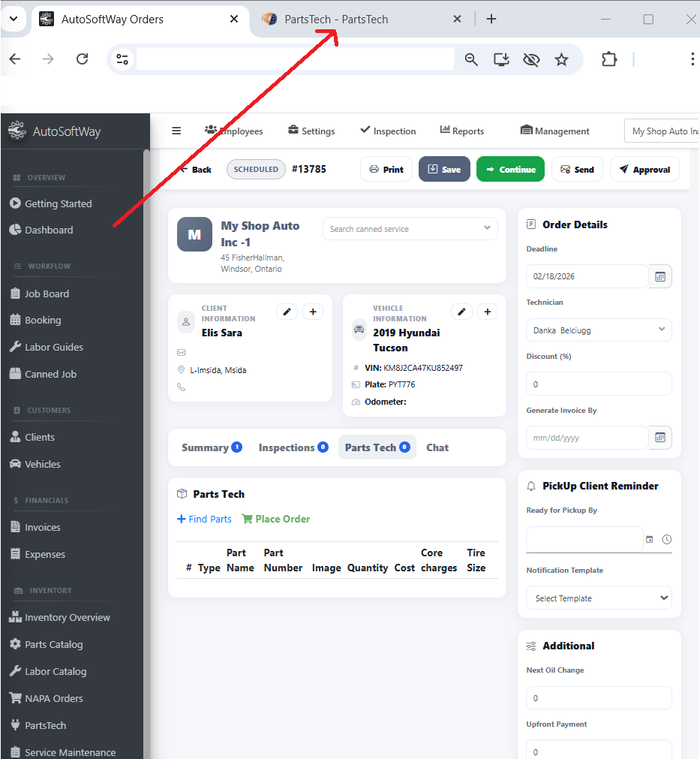Open the Notification Template selector
Viewport: 700px width, 759px height.
click(x=598, y=598)
